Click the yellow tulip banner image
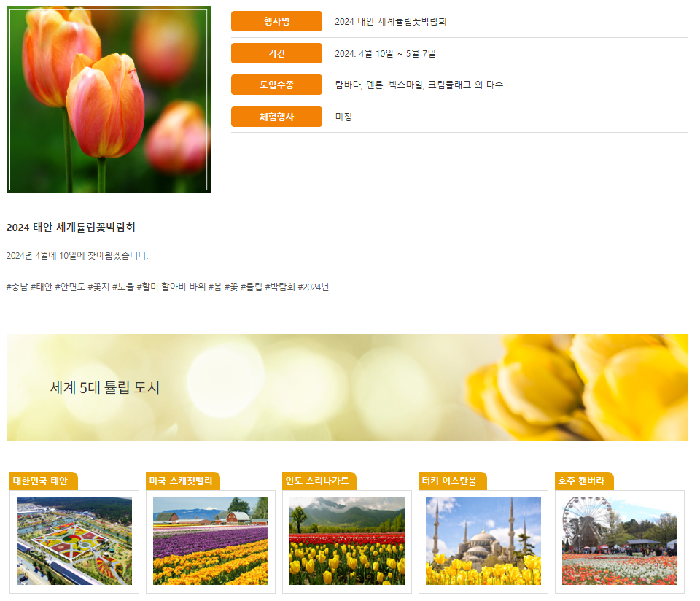This screenshot has width=700, height=601. click(347, 387)
